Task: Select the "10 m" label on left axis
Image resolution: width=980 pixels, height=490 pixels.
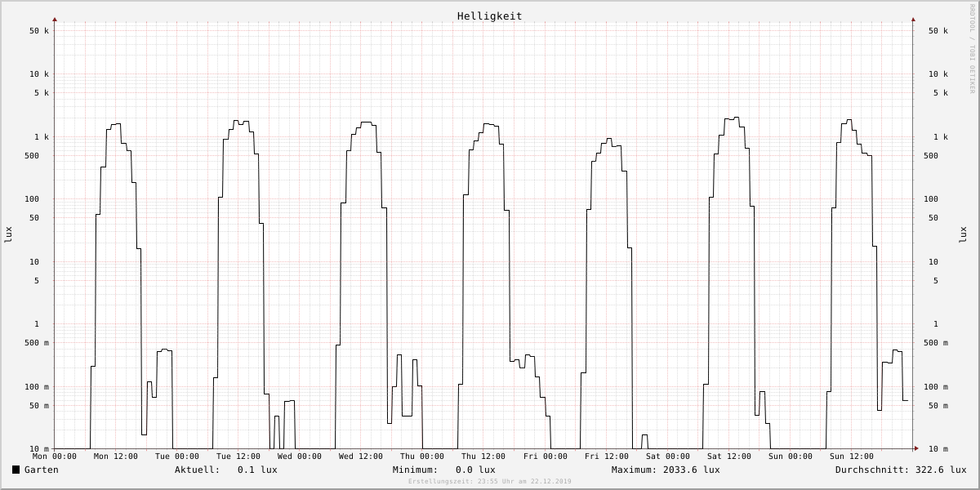Action: 39,449
